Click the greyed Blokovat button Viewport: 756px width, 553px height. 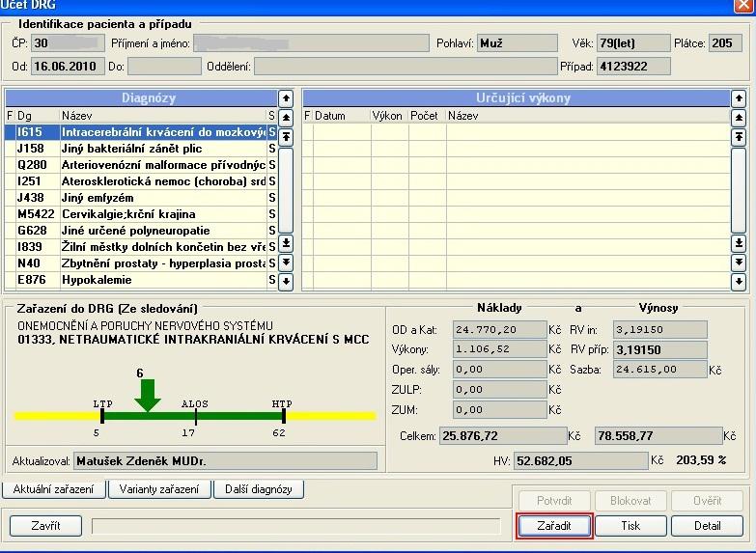(630, 501)
